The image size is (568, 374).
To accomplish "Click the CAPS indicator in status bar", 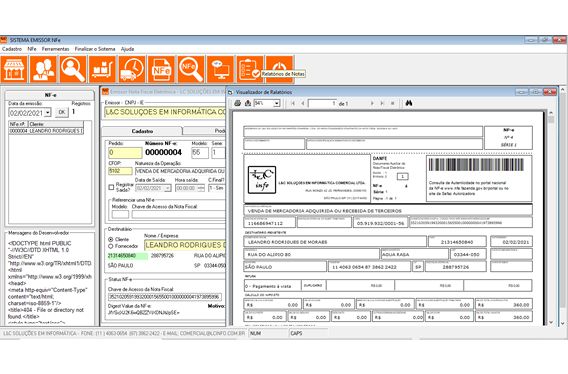I will click(x=296, y=333).
